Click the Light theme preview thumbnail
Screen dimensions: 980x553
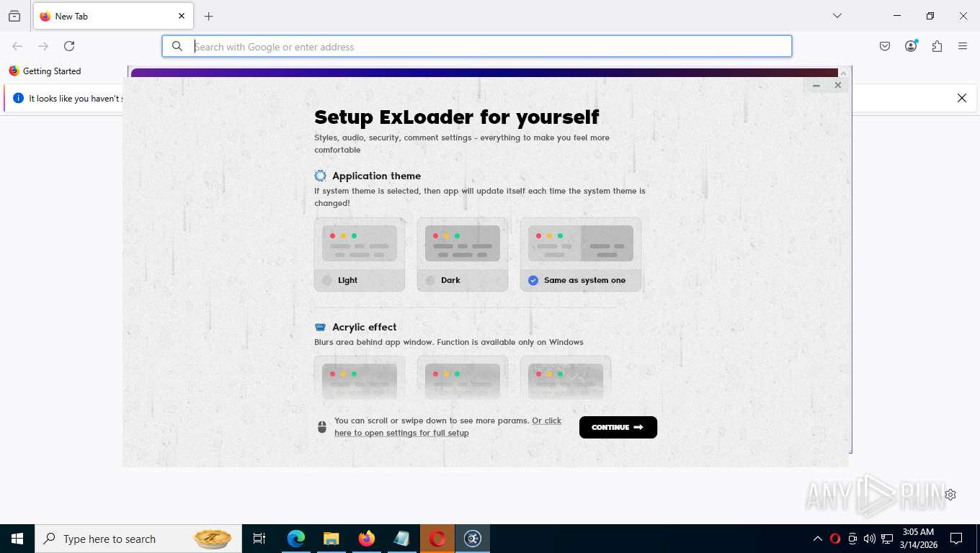coord(360,243)
